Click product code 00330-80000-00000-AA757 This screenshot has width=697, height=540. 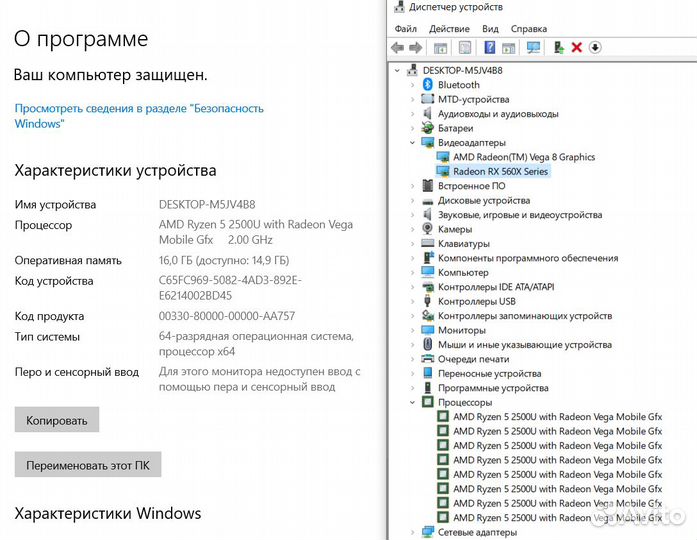pyautogui.click(x=227, y=316)
